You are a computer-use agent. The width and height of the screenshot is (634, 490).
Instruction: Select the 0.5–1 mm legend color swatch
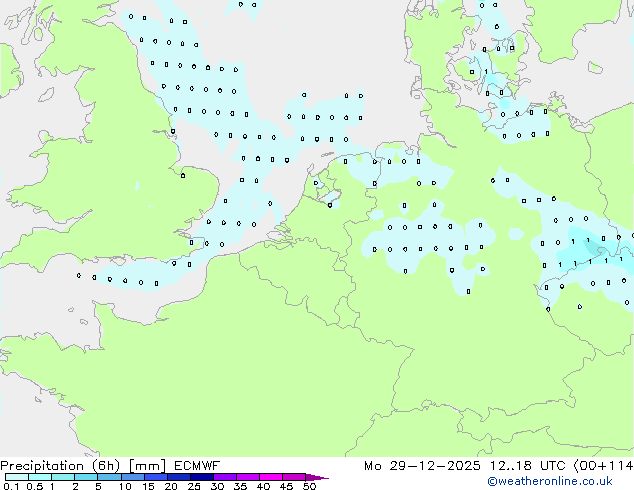tap(40, 477)
